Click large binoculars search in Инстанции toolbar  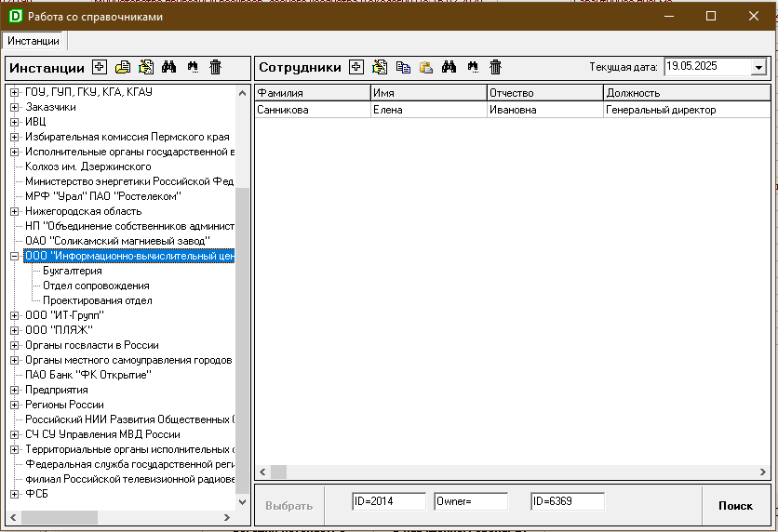click(x=169, y=67)
